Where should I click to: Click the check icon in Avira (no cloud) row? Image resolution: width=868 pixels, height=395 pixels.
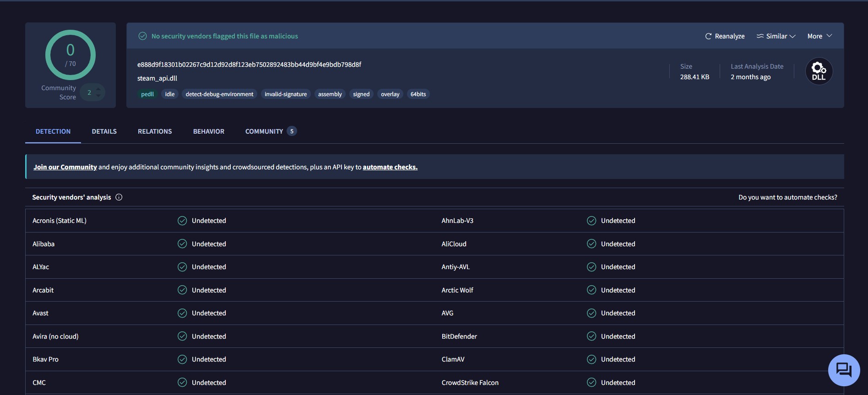[182, 336]
